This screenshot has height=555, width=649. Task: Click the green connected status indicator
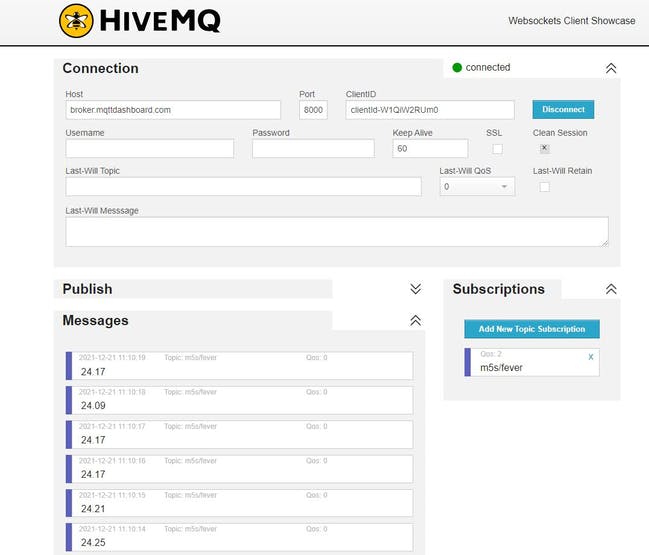pyautogui.click(x=457, y=68)
